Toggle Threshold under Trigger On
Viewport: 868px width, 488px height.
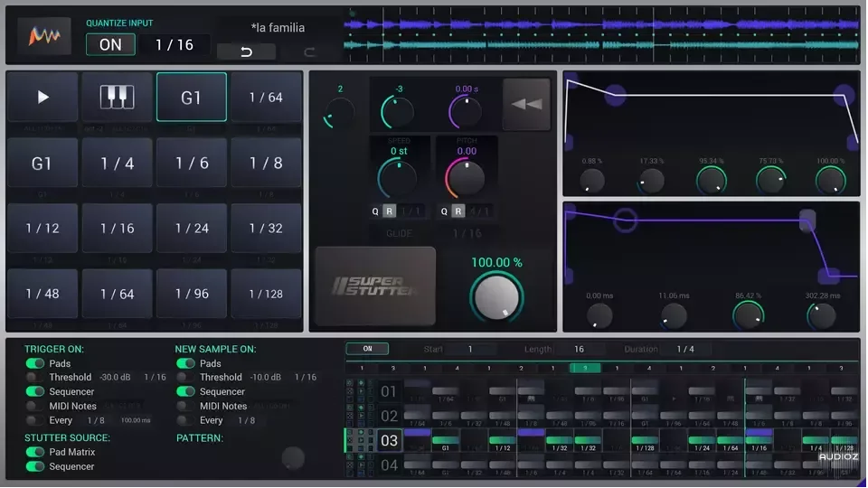35,378
